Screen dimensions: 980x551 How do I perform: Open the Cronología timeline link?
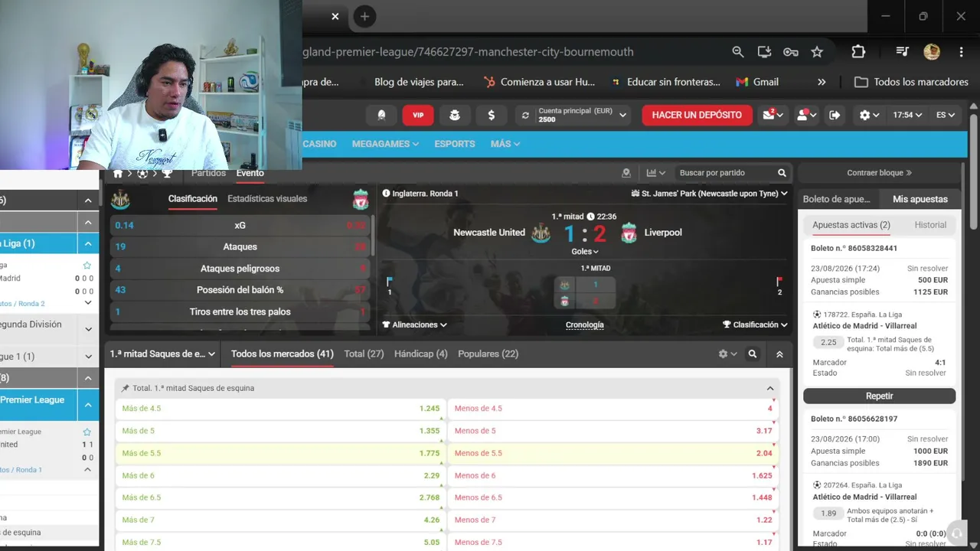(584, 324)
